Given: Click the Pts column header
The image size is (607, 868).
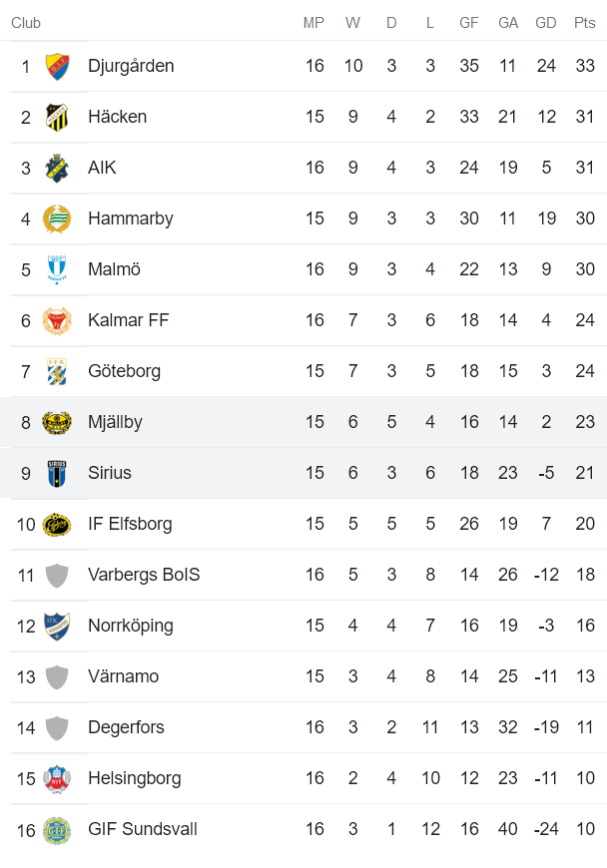Looking at the screenshot, I should pos(584,23).
